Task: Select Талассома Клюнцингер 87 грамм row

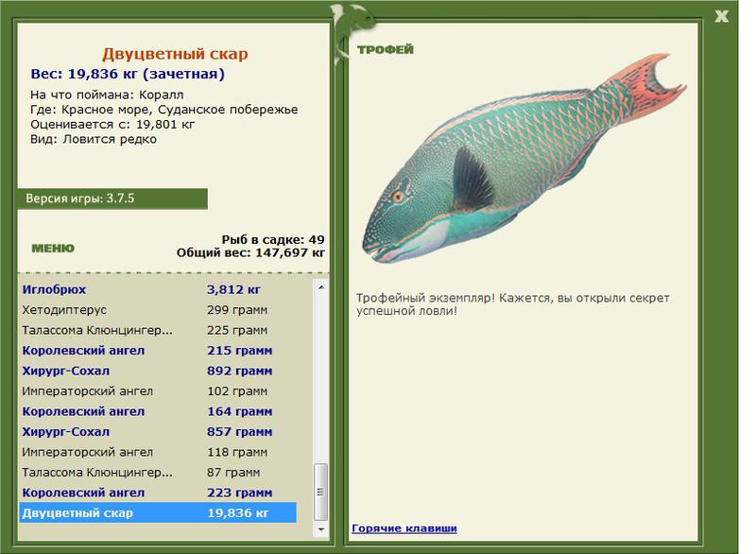Action: coord(158,473)
